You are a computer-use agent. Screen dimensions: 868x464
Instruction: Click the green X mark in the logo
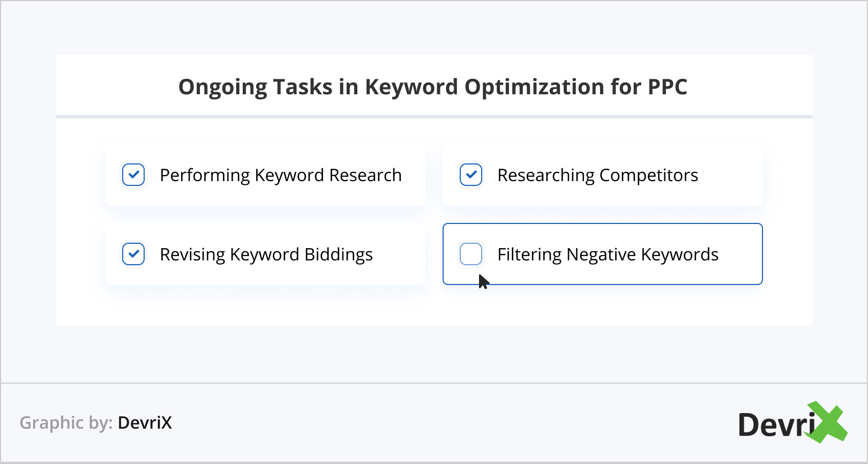pyautogui.click(x=828, y=422)
